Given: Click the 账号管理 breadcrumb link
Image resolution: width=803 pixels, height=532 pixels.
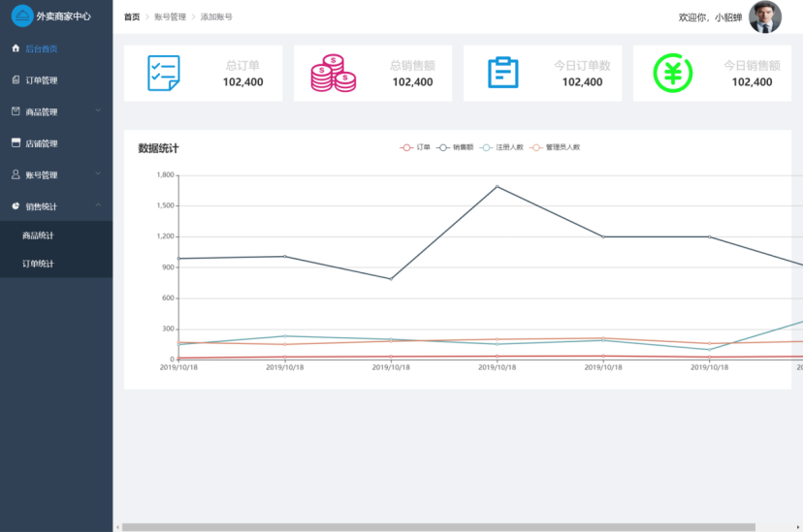Looking at the screenshot, I should [x=170, y=17].
